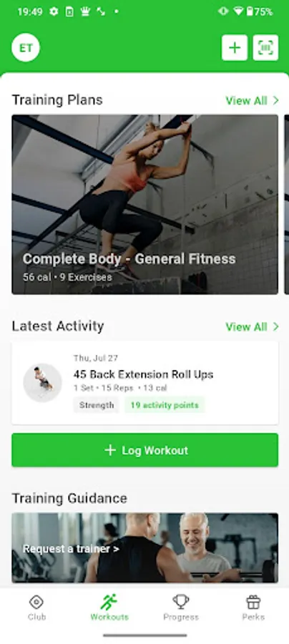Expand the Training Plans chevron arrow
The image size is (289, 644).
(x=276, y=101)
